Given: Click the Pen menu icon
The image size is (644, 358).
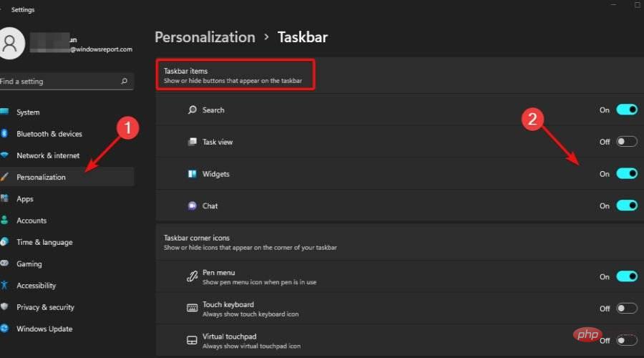Looking at the screenshot, I should tap(192, 276).
